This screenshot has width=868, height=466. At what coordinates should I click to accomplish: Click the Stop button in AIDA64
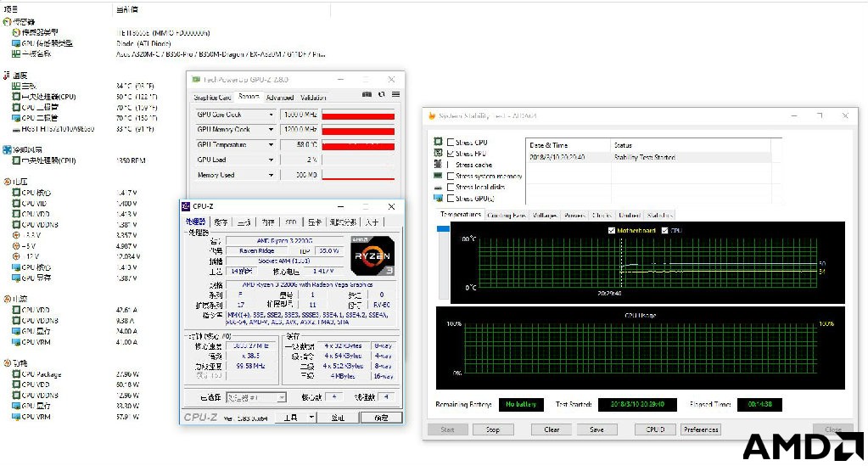click(493, 430)
